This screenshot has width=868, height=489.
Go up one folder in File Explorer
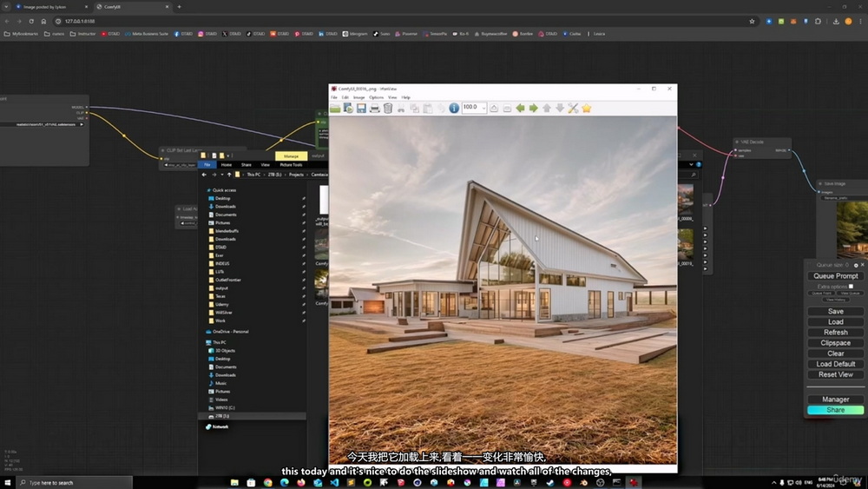[x=229, y=175]
